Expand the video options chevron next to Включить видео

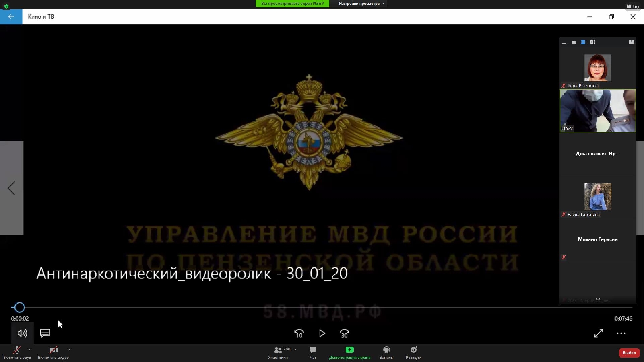point(69,349)
